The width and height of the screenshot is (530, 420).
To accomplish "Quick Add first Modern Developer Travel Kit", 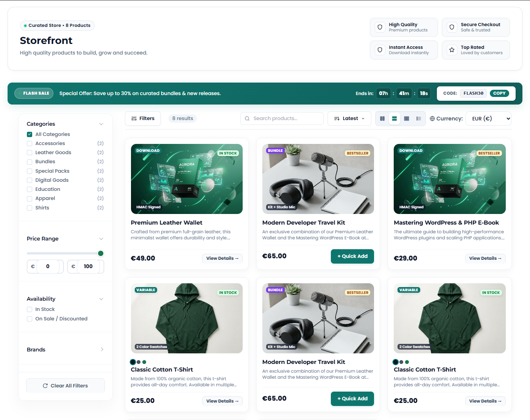I will click(x=352, y=256).
